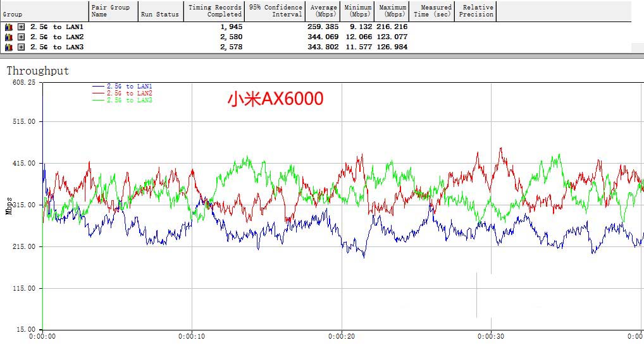Image resolution: width=644 pixels, height=345 pixels.
Task: Click the 515.00 y-axis label
Action: pos(24,122)
